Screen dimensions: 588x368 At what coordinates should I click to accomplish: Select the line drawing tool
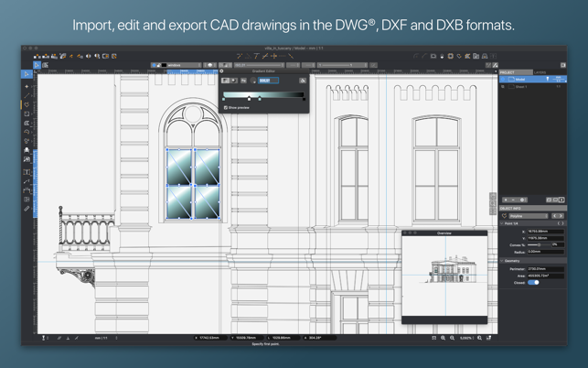tap(27, 95)
